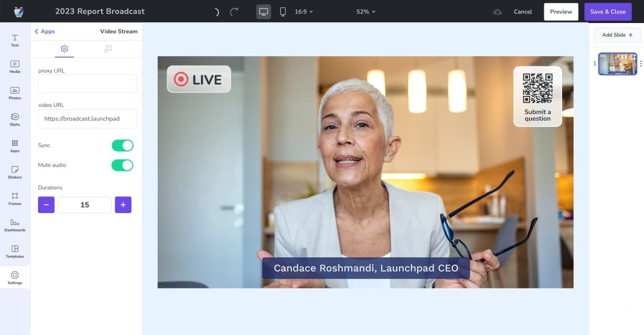Screen dimensions: 644x335
Task: Select slide 1 thumbnail
Action: (x=617, y=64)
